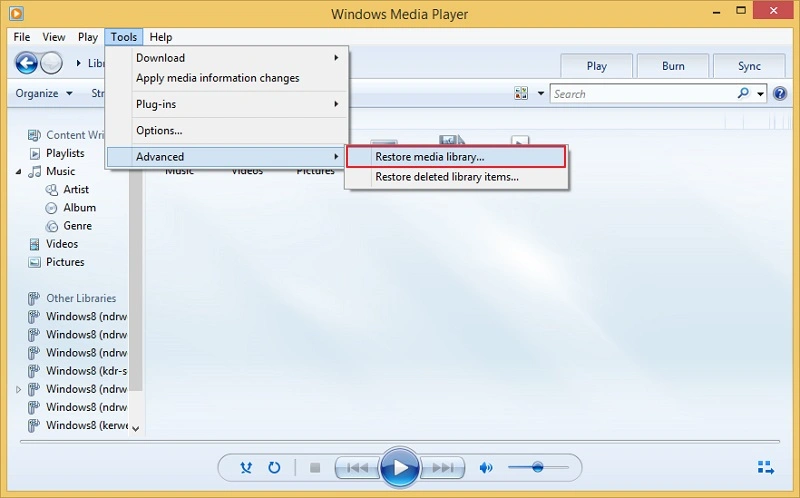Open the View menu
This screenshot has height=498, width=800.
[54, 37]
